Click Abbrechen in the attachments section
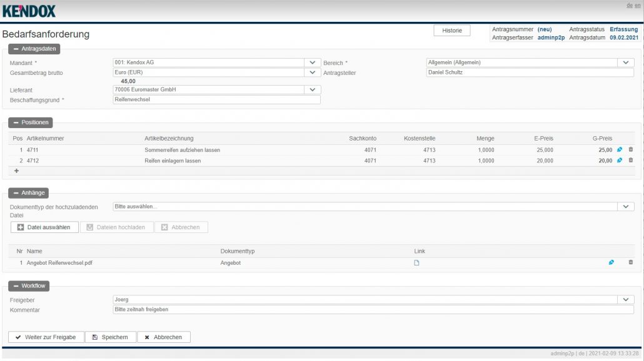The image size is (644, 361). point(181,227)
